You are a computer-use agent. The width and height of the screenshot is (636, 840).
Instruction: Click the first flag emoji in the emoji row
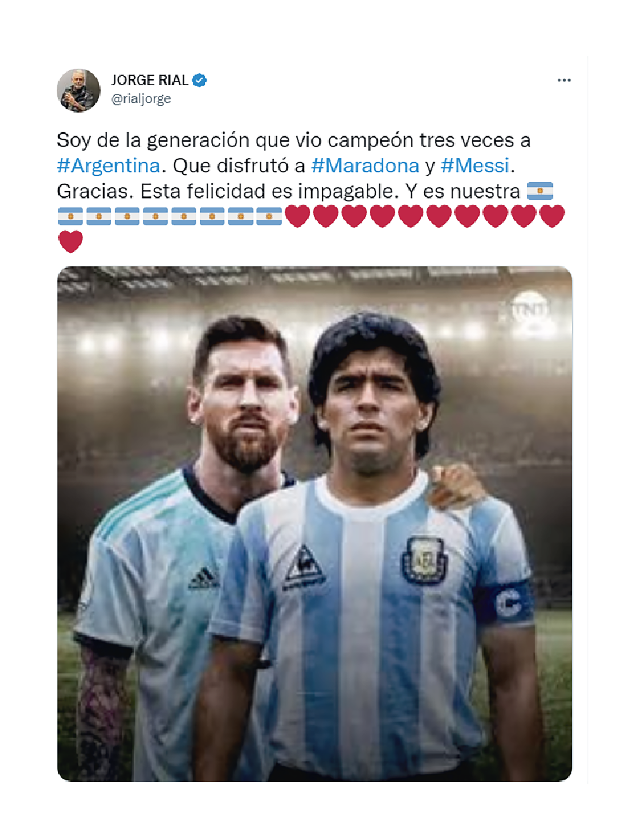pyautogui.click(x=70, y=216)
